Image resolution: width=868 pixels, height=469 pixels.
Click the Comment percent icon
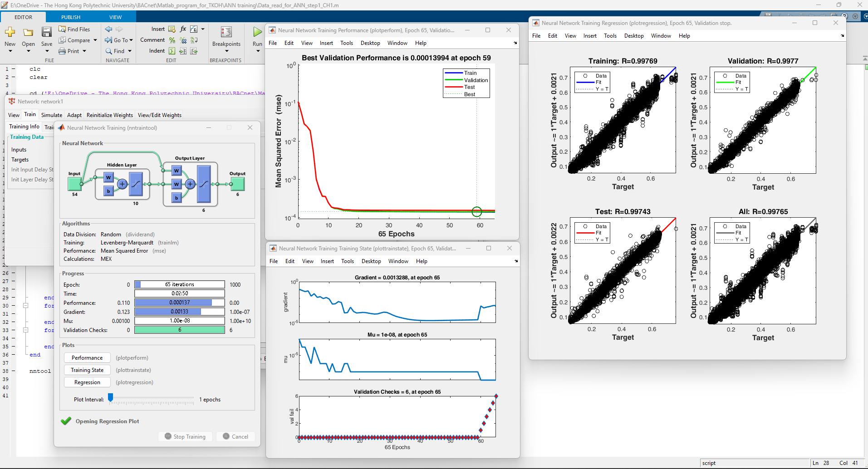pos(172,40)
